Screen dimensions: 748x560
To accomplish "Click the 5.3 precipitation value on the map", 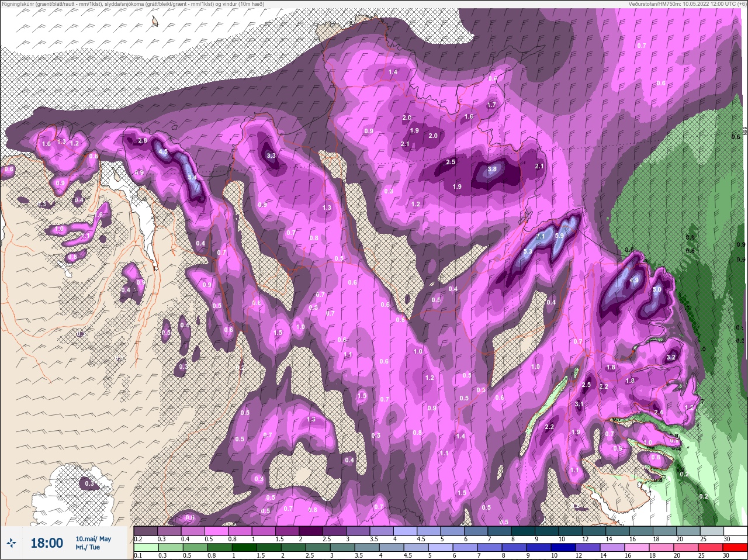I will pos(528,251).
